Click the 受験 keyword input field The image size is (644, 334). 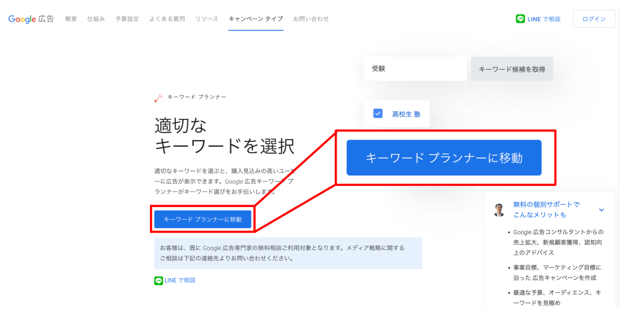point(415,69)
